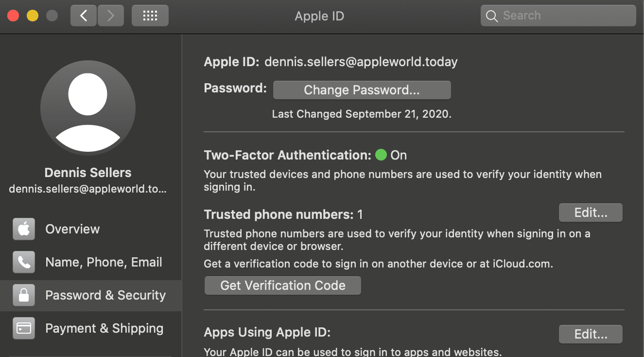The width and height of the screenshot is (644, 357).
Task: Click the Change Password button
Action: [362, 90]
